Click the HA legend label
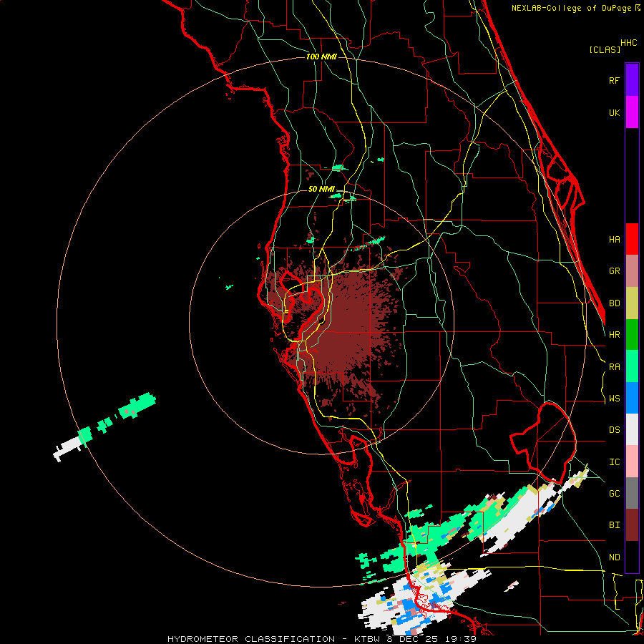The height and width of the screenshot is (644, 644). (615, 240)
